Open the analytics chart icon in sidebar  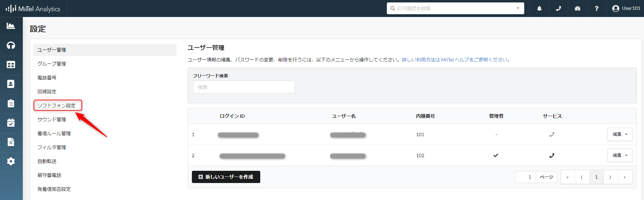(11, 26)
